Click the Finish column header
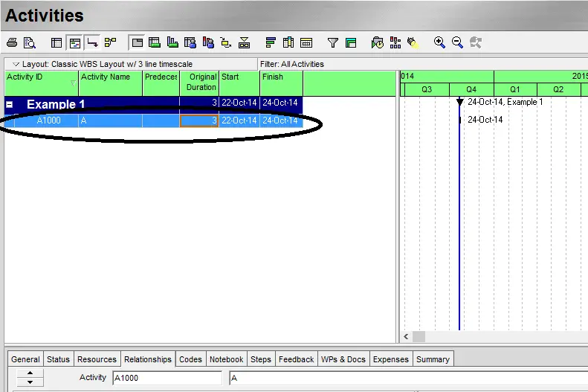This screenshot has width=588, height=392. point(281,83)
